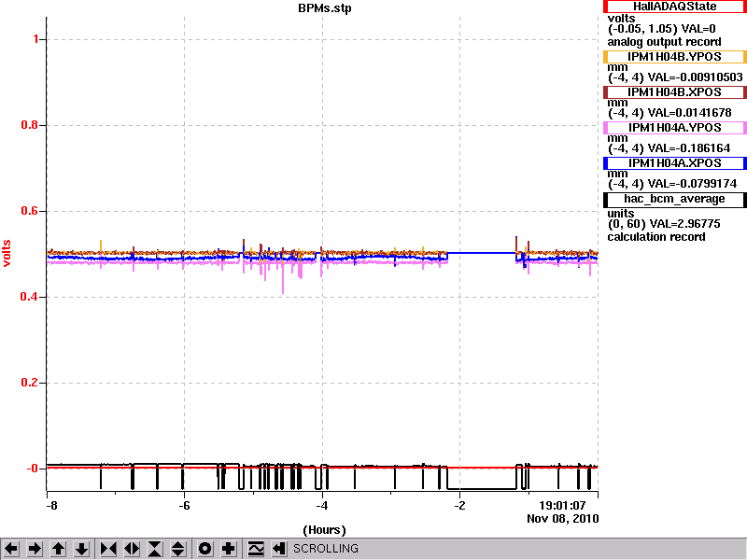Click VAL=-0.00910503 under IPM1H04B.YPOS
747x560 pixels.
(x=695, y=77)
